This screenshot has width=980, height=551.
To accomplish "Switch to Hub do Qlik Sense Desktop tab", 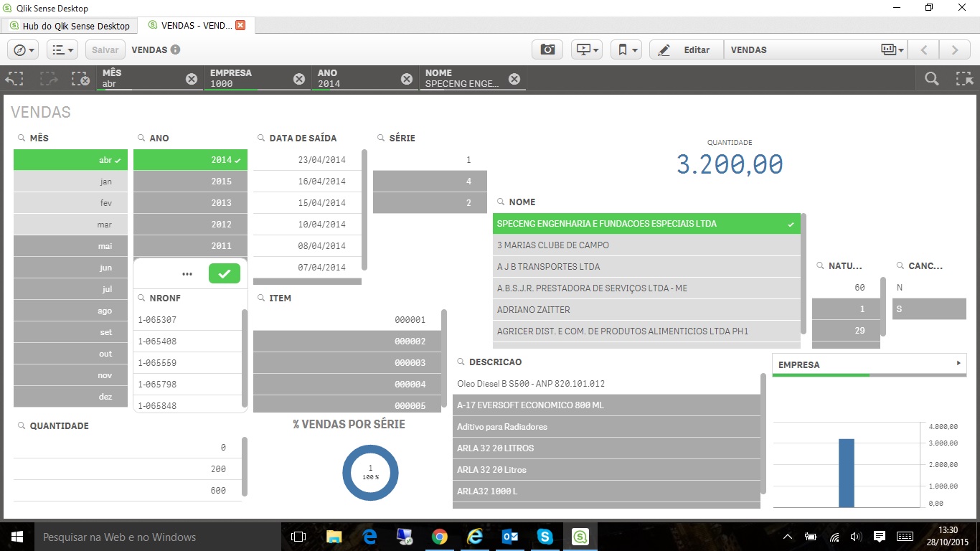I will [70, 25].
